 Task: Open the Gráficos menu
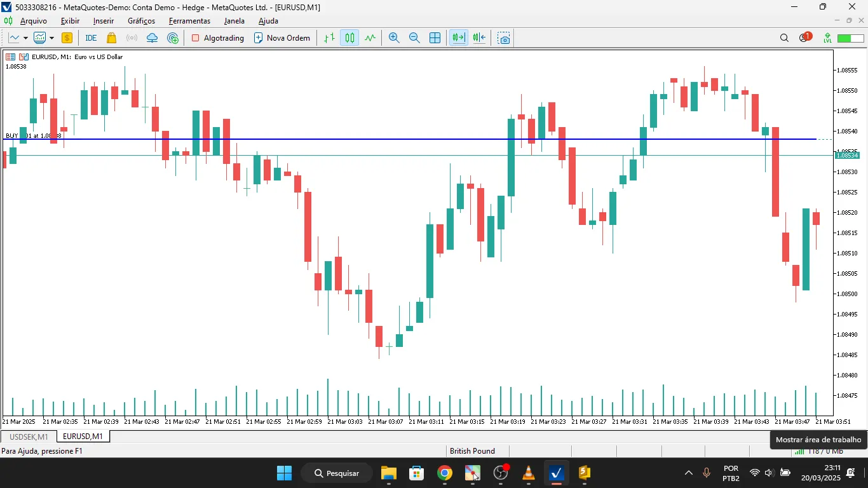140,21
